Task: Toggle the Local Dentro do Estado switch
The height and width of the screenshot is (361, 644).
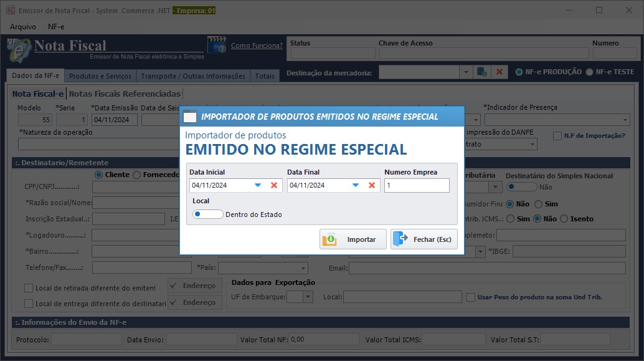Action: [x=208, y=214]
